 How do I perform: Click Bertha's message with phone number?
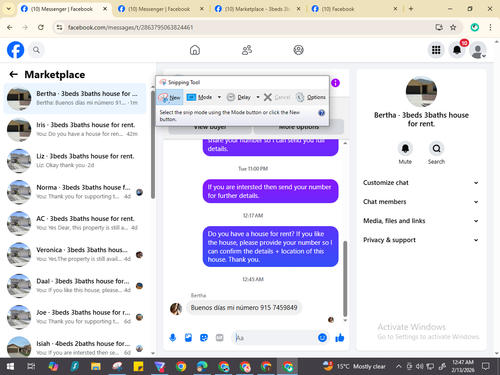click(244, 307)
